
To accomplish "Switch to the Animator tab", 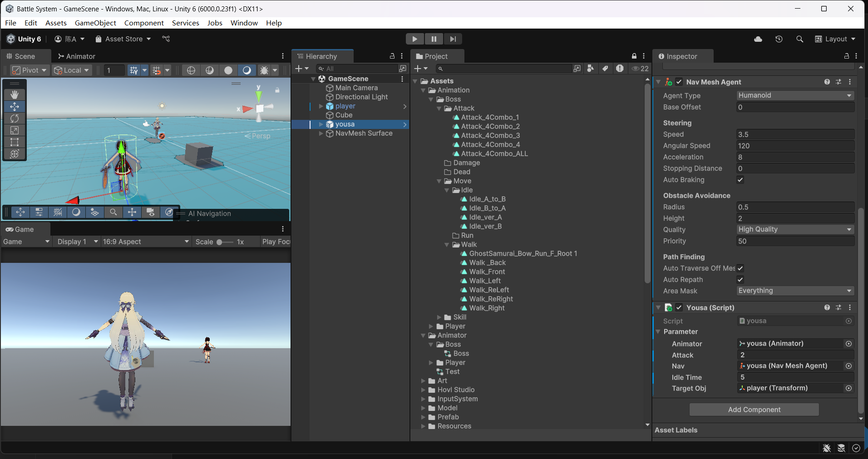I will point(76,56).
